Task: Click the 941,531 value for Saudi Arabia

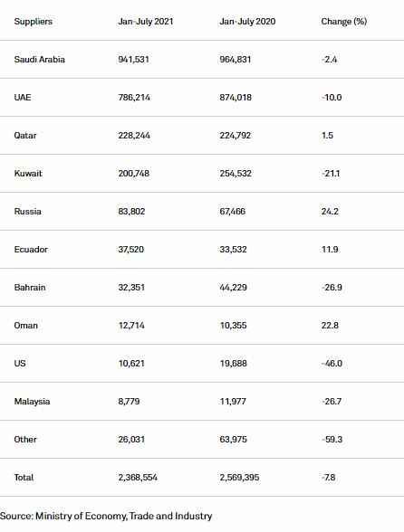Action: pos(133,60)
